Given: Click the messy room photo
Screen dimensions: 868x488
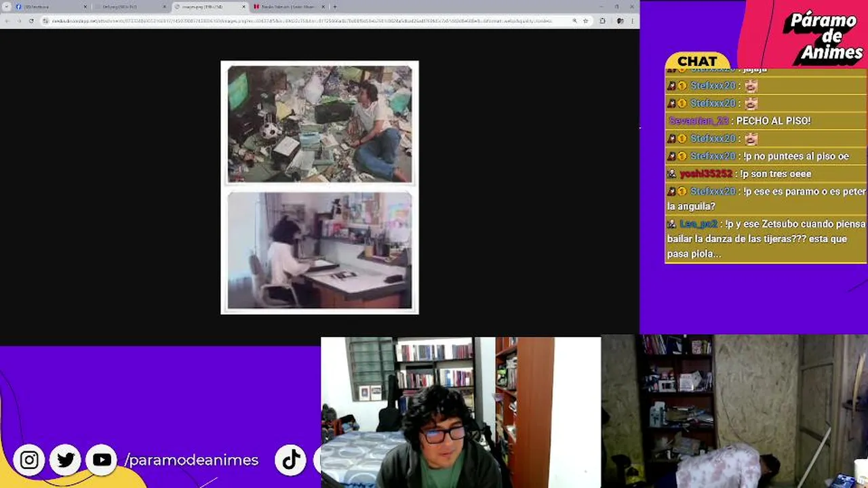Looking at the screenshot, I should [319, 124].
